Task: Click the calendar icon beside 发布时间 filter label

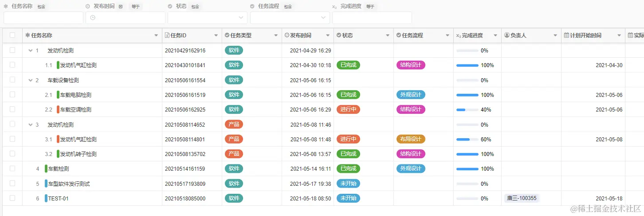Action: coord(121,7)
